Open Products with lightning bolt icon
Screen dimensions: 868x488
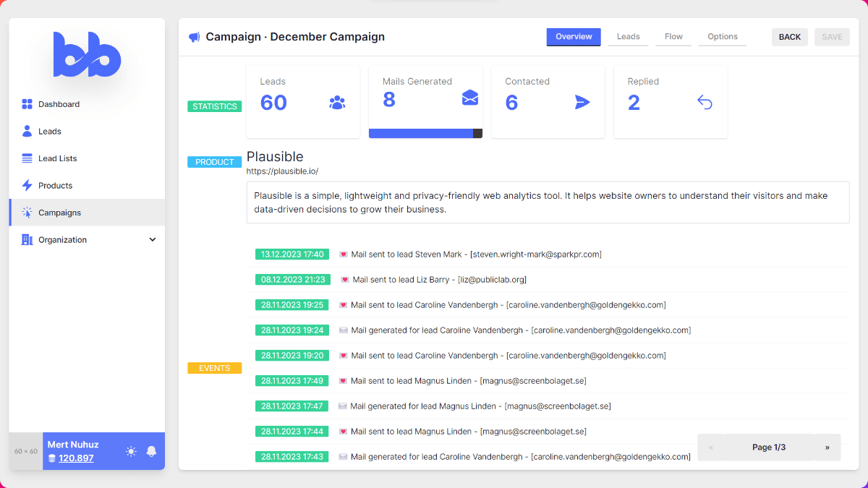[x=55, y=186]
